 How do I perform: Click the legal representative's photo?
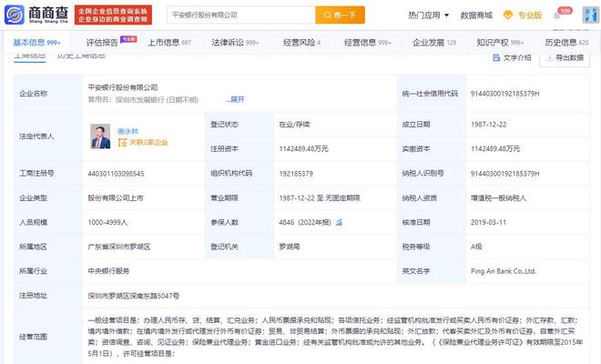click(x=98, y=136)
